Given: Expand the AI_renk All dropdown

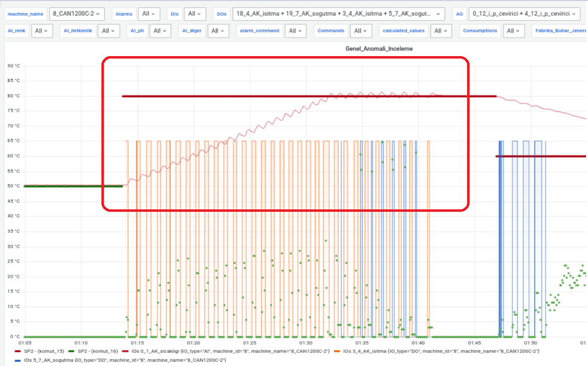Looking at the screenshot, I should pos(42,31).
